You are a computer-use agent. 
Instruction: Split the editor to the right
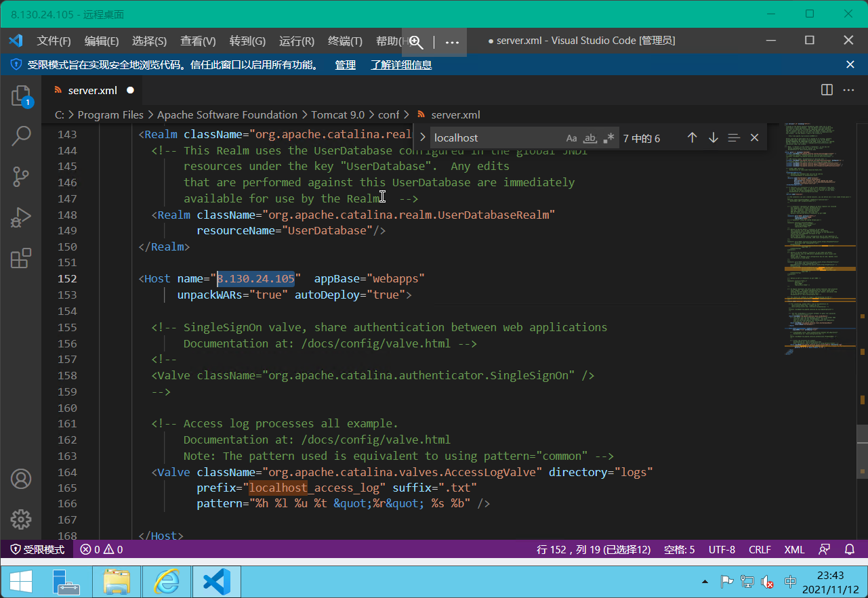[x=827, y=90]
